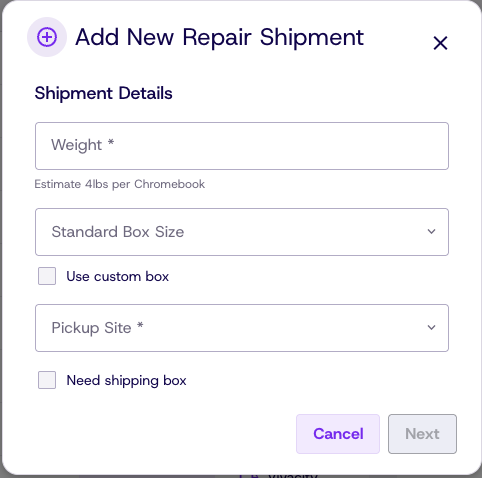Tick the Need shipping box checkbox
The width and height of the screenshot is (482, 478).
point(47,380)
